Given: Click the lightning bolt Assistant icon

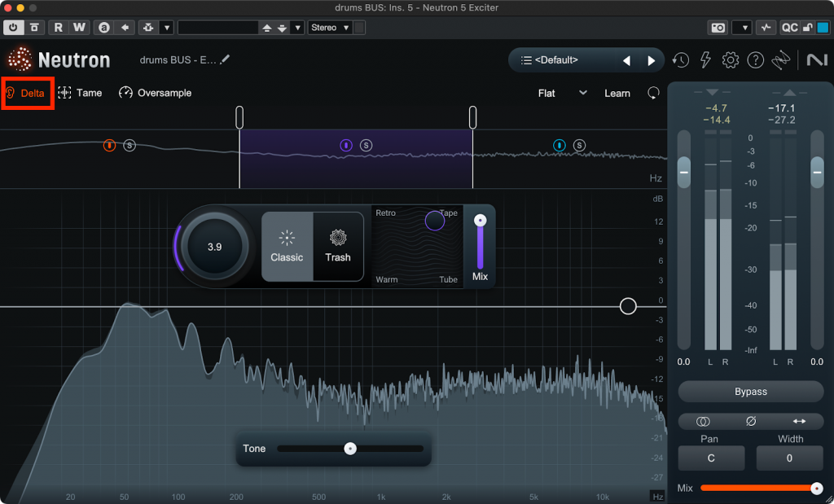Looking at the screenshot, I should click(705, 60).
